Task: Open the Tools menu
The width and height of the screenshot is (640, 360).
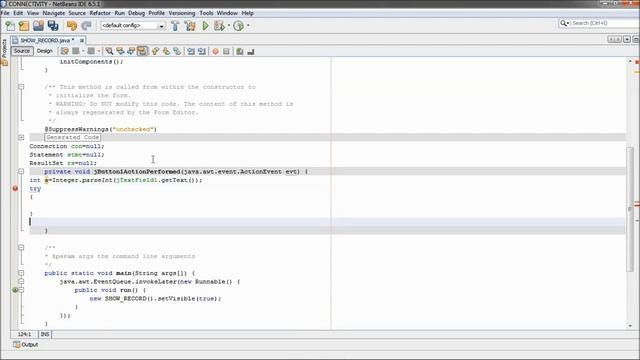Action: (206, 13)
